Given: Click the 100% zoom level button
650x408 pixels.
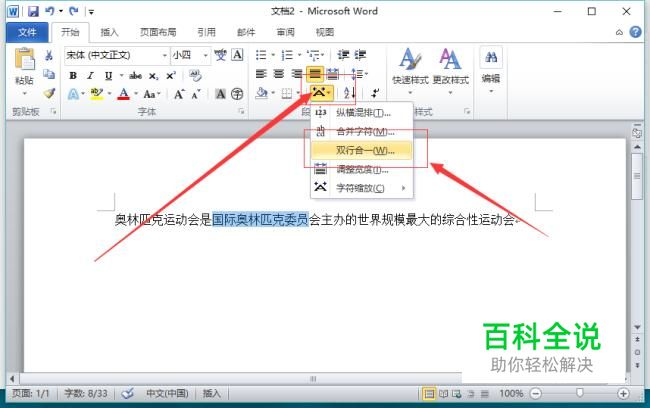Looking at the screenshot, I should tap(511, 393).
